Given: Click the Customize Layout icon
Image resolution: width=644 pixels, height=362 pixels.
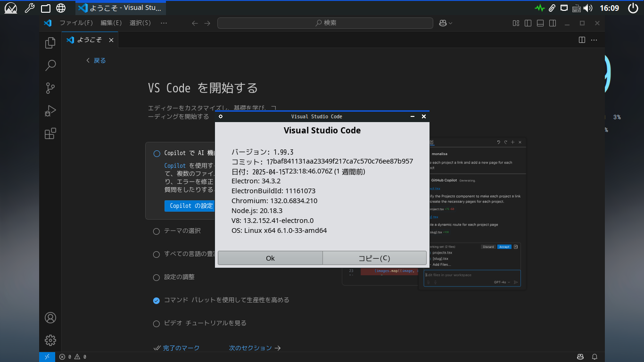Looking at the screenshot, I should (x=516, y=23).
